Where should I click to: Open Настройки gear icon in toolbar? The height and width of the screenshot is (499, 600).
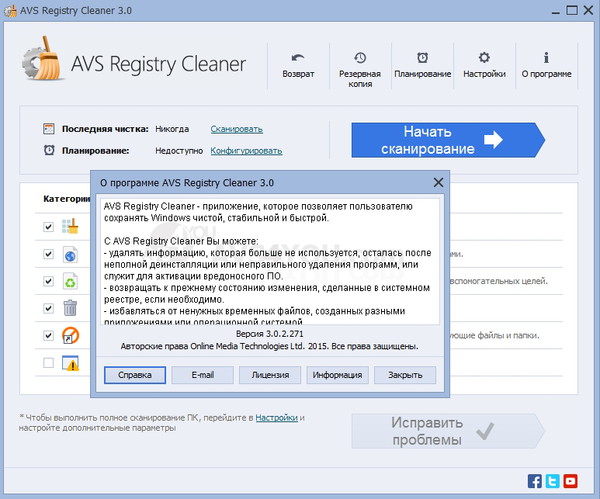484,58
